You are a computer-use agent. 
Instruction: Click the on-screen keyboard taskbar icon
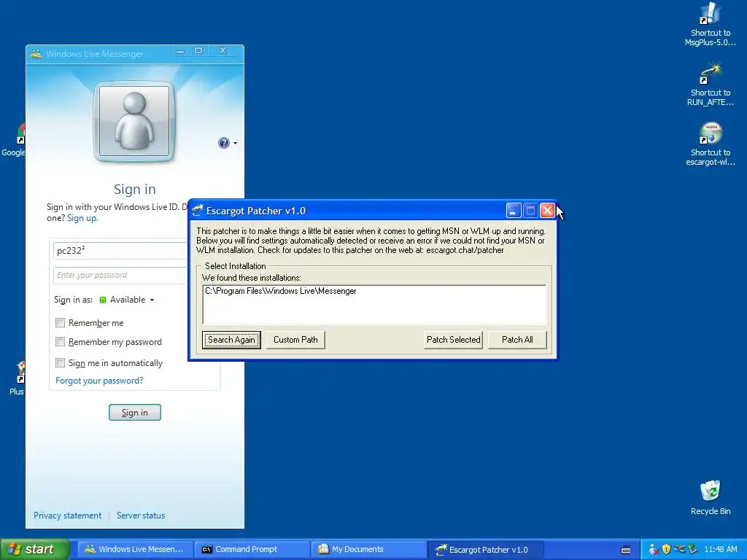[x=626, y=550]
